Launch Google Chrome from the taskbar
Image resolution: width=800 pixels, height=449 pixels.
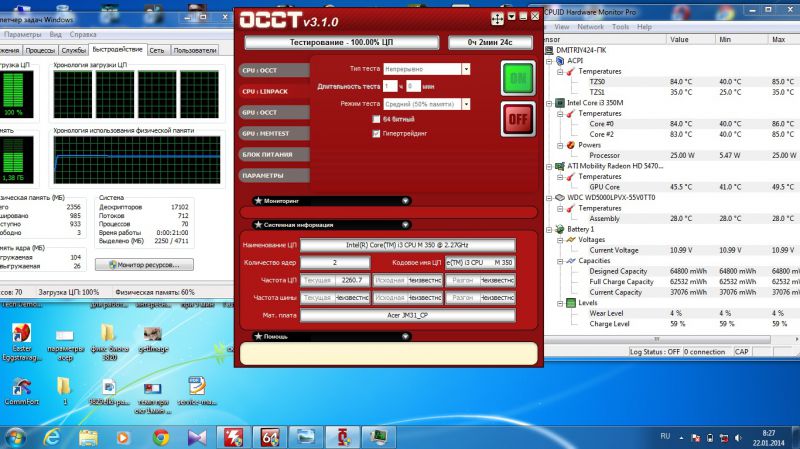coord(161,438)
